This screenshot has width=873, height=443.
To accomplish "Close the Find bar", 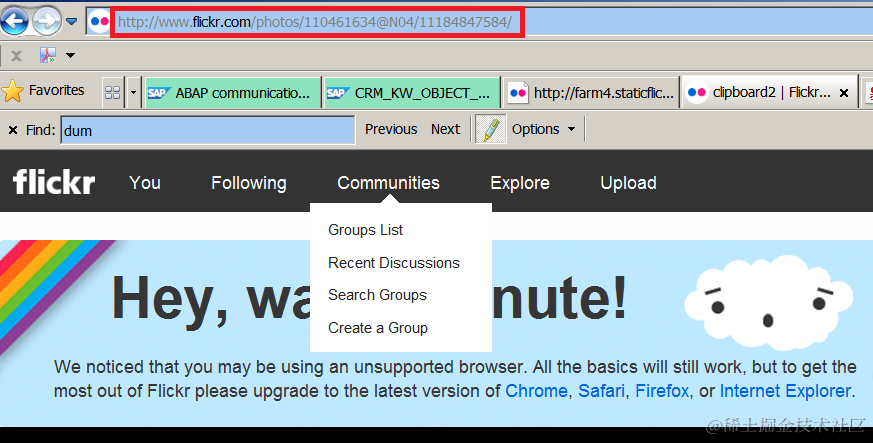I will (13, 130).
